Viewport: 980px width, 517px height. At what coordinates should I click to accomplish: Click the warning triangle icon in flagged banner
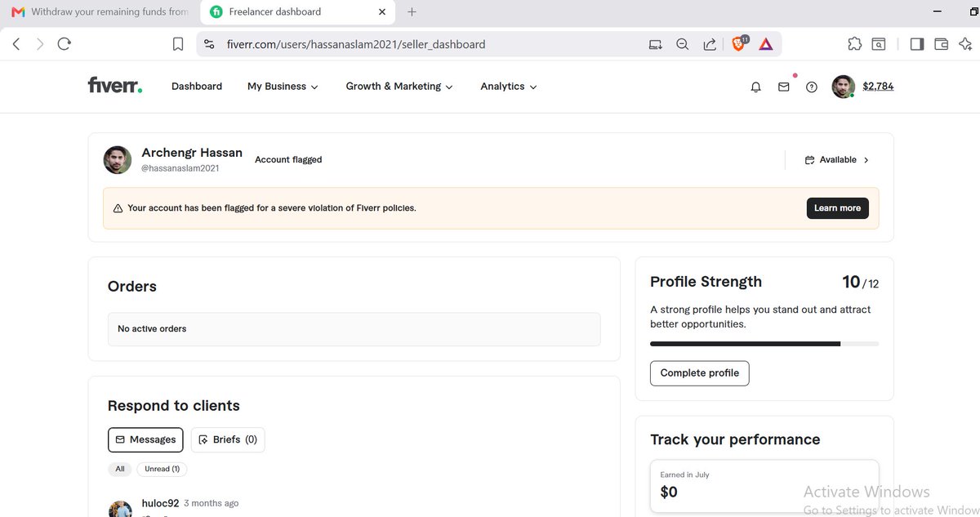118,208
